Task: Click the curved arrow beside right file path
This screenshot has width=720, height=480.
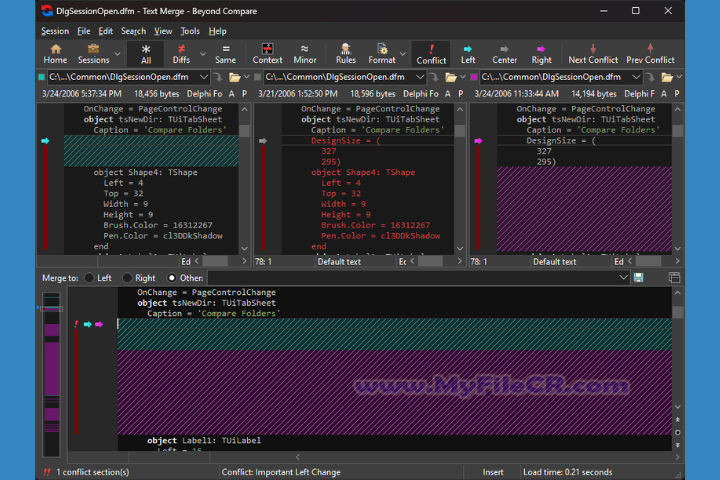Action: (x=650, y=77)
